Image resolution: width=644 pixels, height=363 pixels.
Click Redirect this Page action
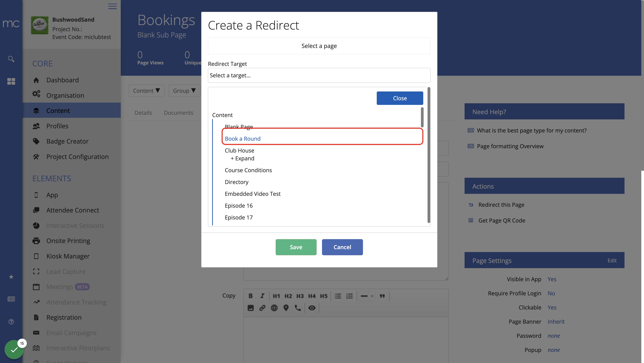(501, 205)
